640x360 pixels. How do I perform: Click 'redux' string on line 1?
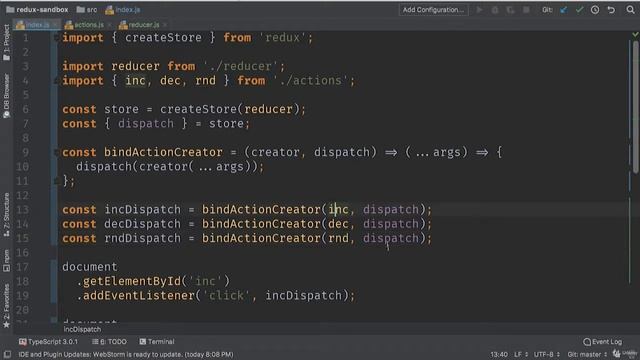[282, 38]
